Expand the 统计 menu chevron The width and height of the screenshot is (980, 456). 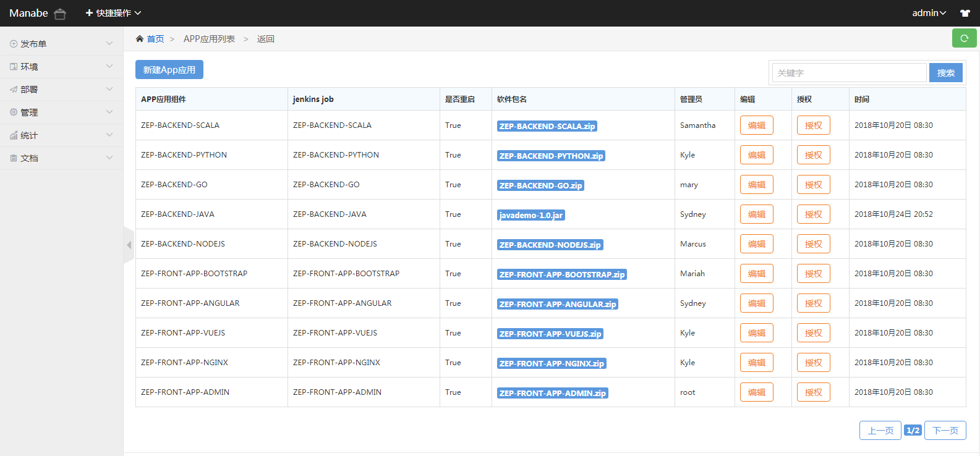click(109, 135)
